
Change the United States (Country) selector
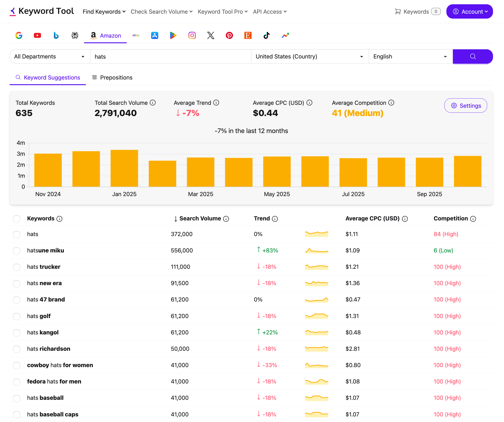[x=310, y=57]
